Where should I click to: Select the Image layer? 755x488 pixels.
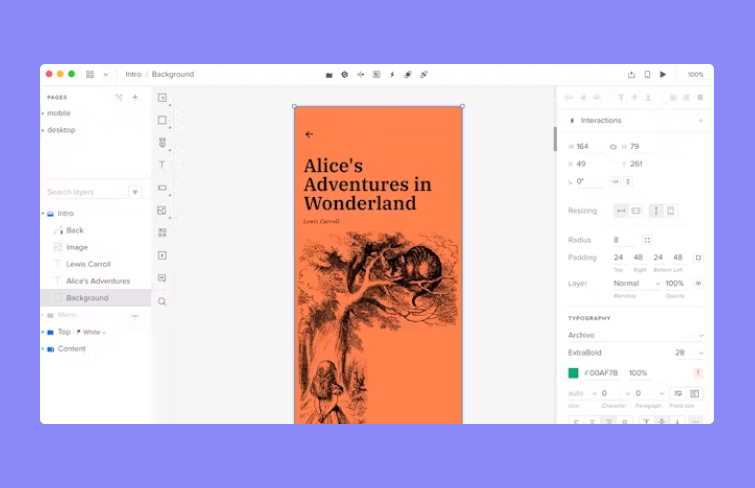tap(77, 247)
